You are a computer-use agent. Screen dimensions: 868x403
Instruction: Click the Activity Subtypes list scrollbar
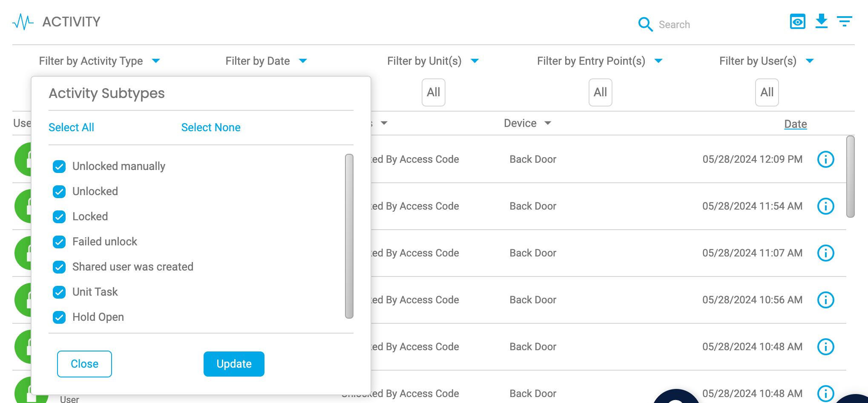click(x=349, y=236)
